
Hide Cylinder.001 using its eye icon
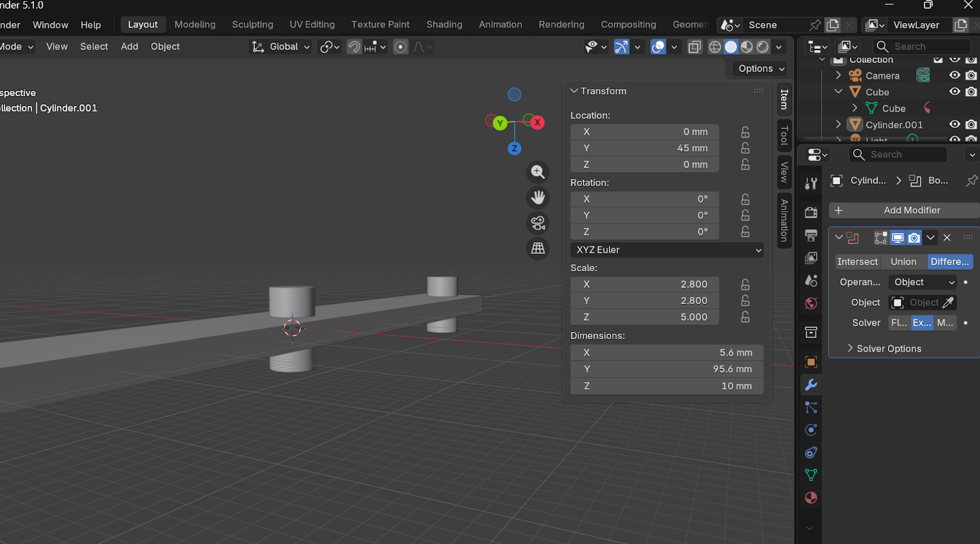(x=955, y=124)
